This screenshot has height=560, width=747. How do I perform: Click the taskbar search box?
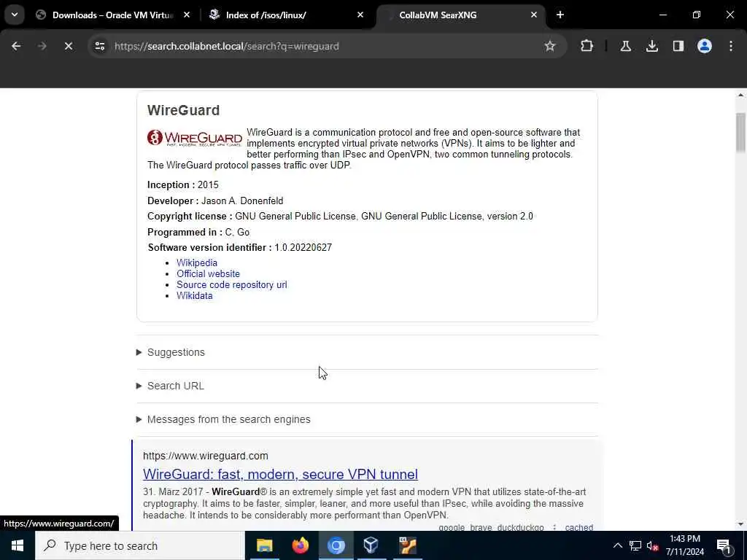tap(140, 545)
